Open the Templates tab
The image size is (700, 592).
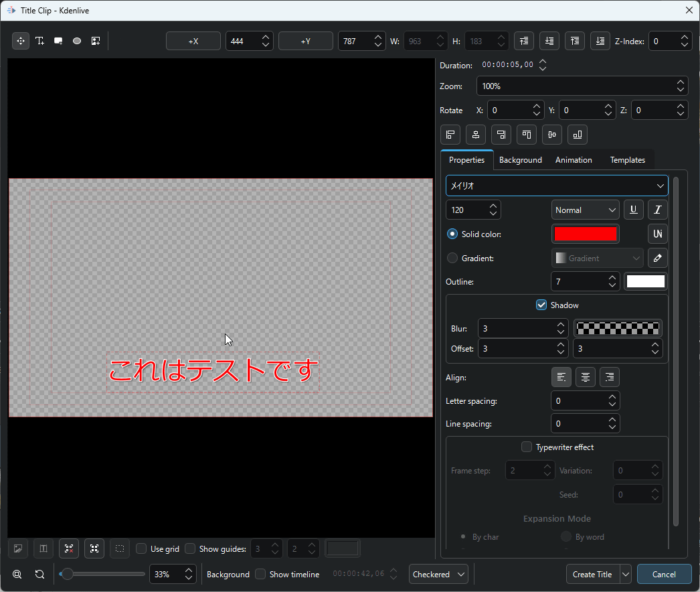[x=627, y=160]
